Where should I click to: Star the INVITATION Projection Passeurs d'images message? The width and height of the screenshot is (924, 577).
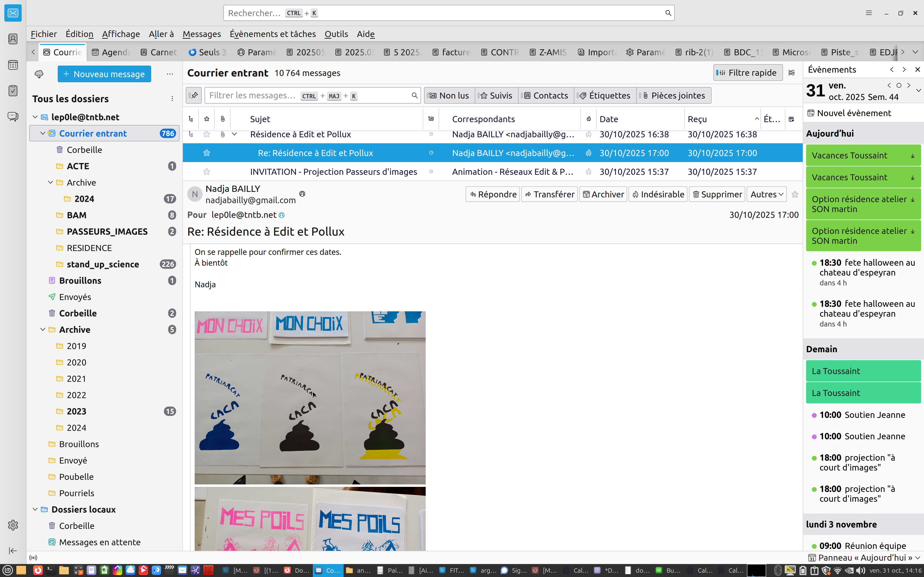click(x=206, y=172)
